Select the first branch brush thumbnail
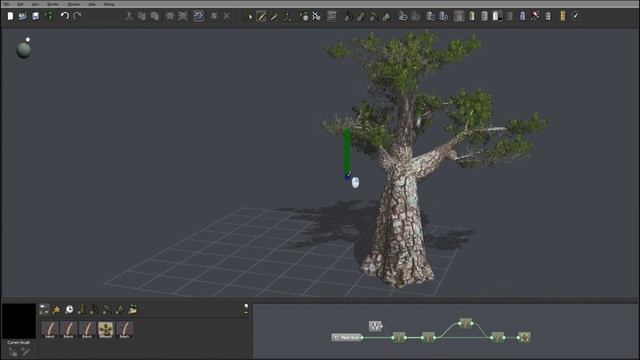 tap(50, 329)
